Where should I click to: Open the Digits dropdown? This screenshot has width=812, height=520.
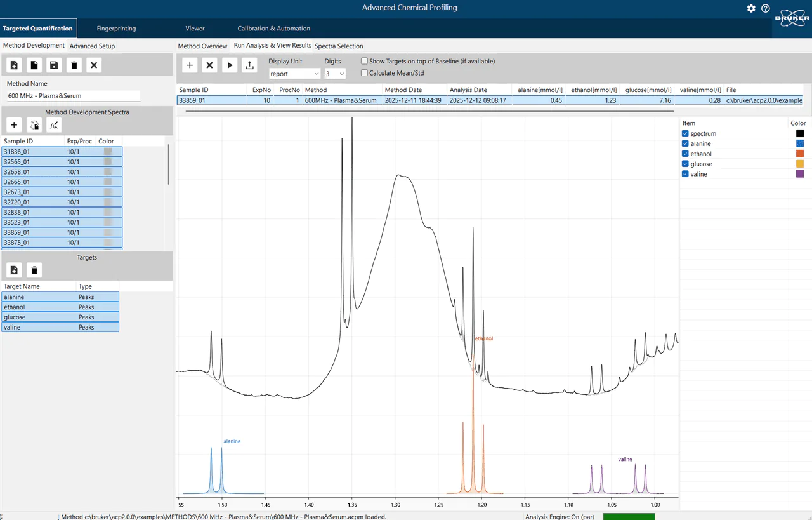(335, 74)
